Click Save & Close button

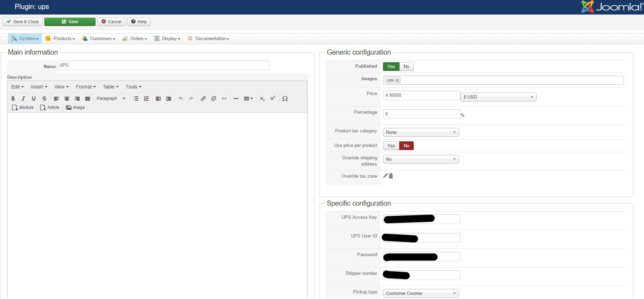pos(23,22)
